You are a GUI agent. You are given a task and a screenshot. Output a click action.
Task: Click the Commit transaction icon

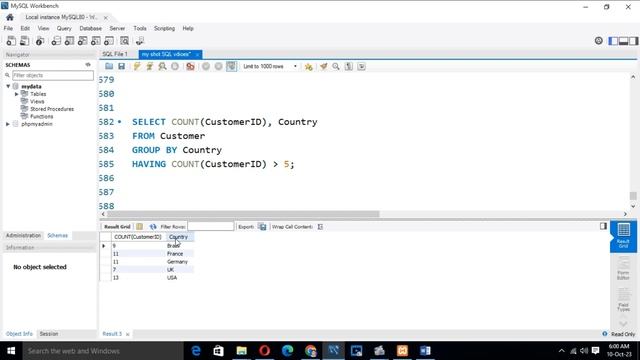click(206, 66)
